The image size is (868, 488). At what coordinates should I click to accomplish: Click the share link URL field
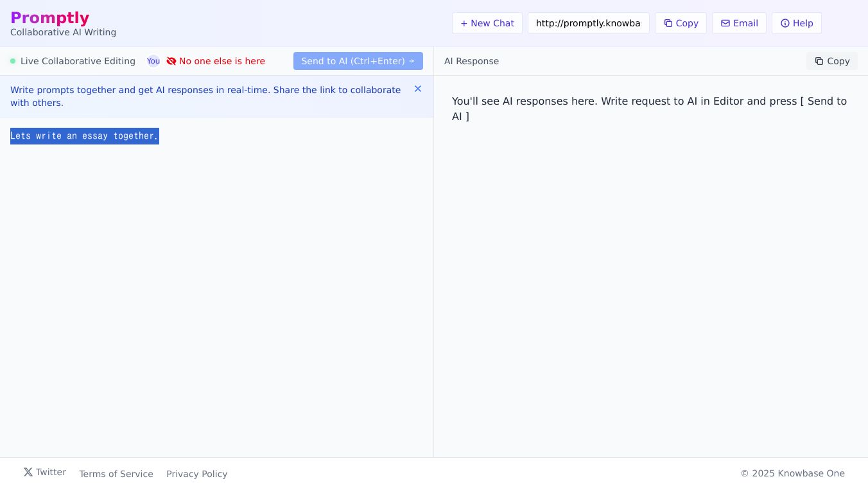click(x=588, y=23)
